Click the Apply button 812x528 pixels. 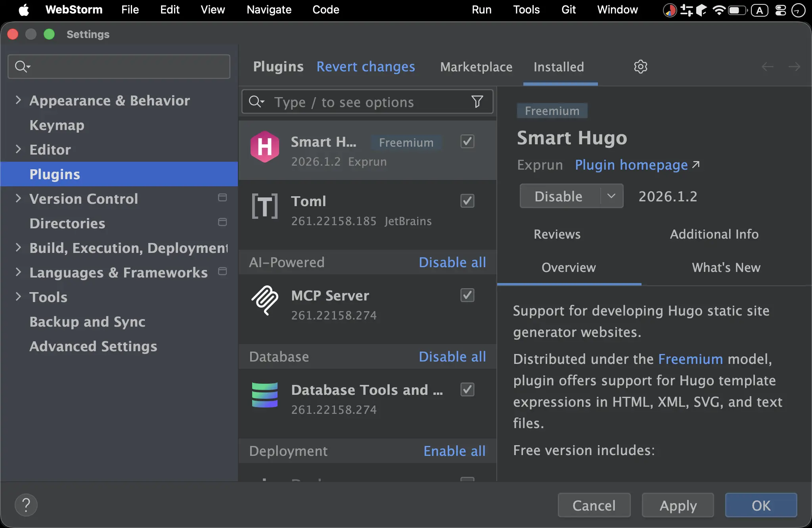(x=678, y=505)
